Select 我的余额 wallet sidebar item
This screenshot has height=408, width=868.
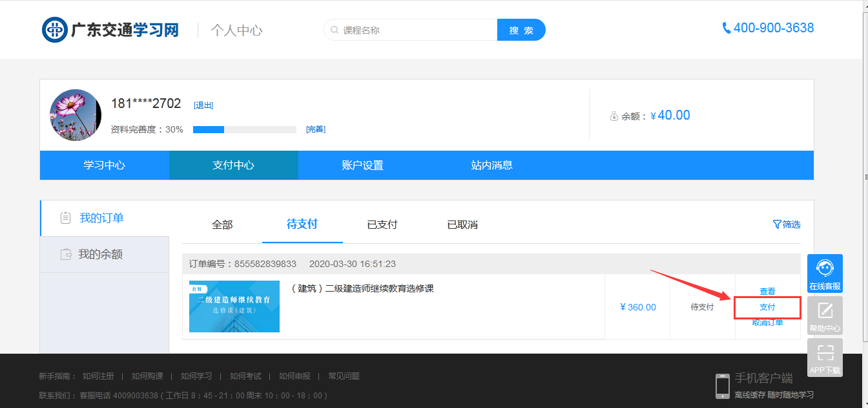[100, 255]
